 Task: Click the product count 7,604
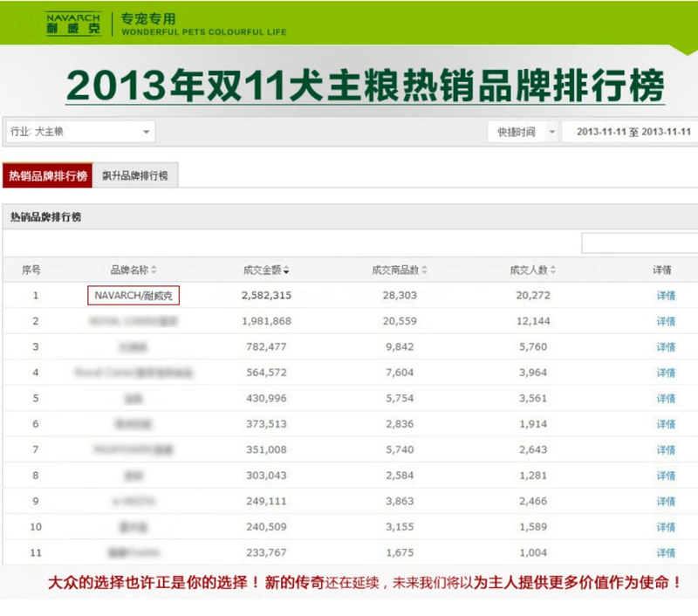coord(400,373)
